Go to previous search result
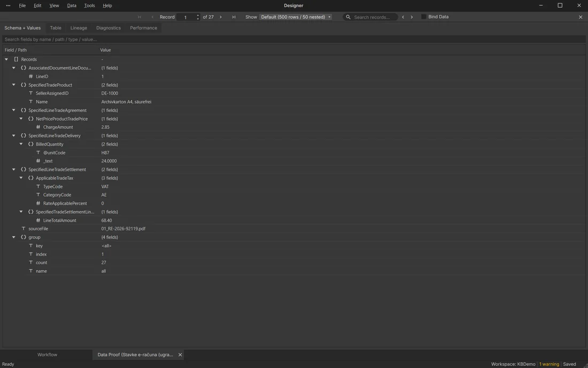Image resolution: width=588 pixels, height=368 pixels. pos(403,17)
